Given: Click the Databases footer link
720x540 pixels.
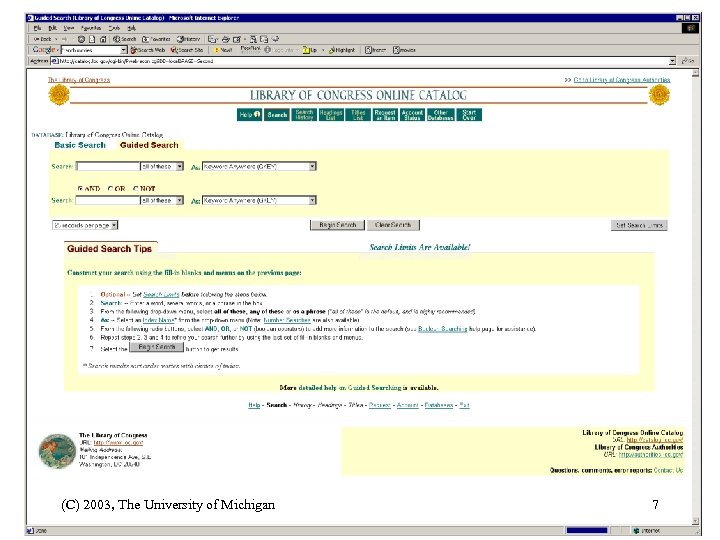Looking at the screenshot, I should (x=439, y=405).
